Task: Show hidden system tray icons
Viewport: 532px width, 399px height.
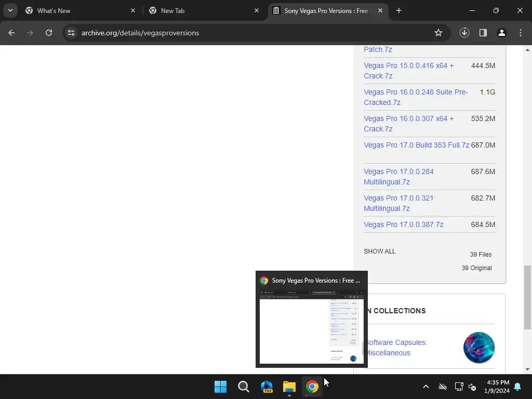Action: click(x=426, y=387)
